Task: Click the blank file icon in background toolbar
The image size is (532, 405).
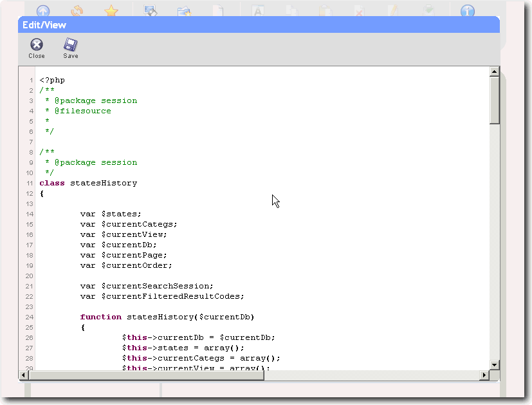Action: click(x=218, y=11)
